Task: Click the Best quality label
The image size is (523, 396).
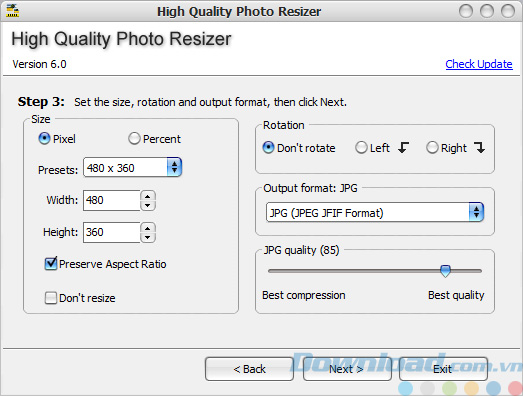Action: pos(456,295)
